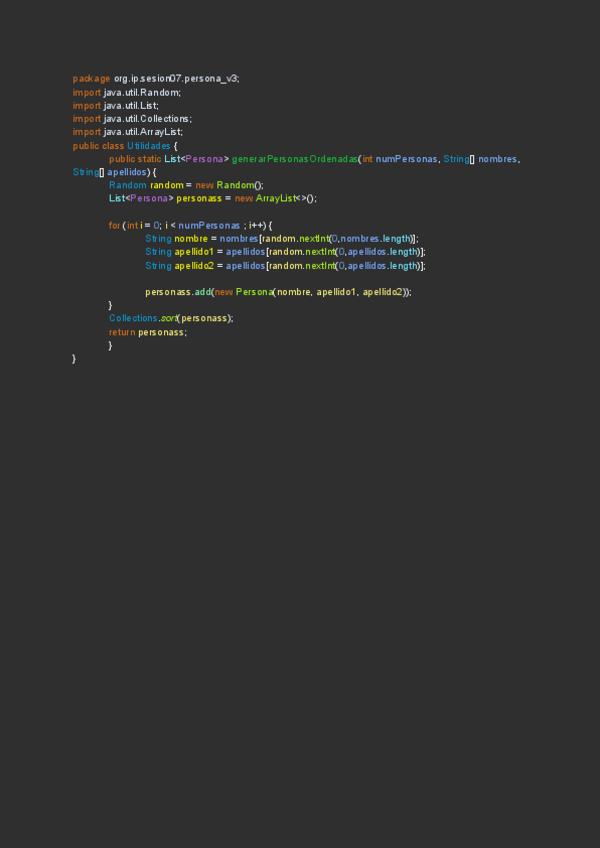Click 'apellido1' variable declaration in loop
The image size is (600, 848).
[x=196, y=252]
